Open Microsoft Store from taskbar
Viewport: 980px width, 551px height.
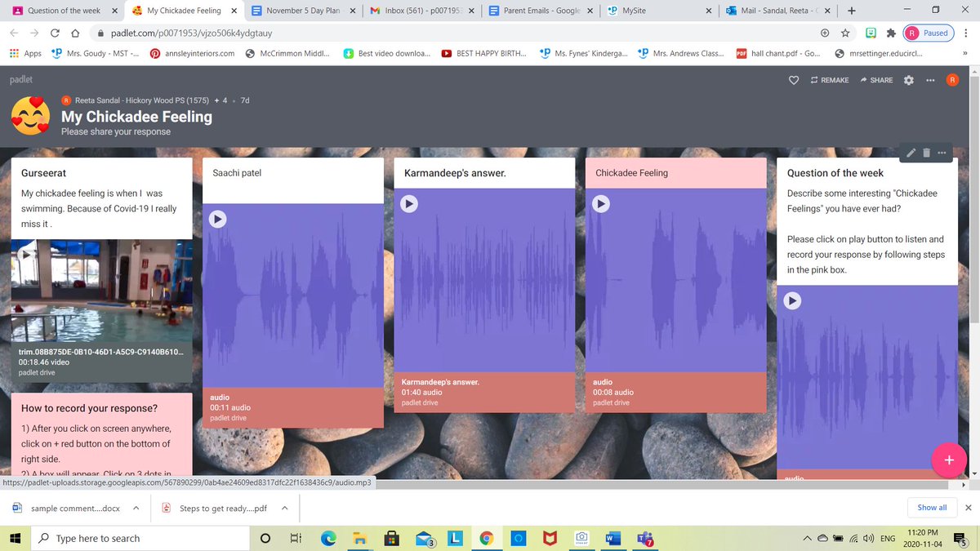[392, 539]
